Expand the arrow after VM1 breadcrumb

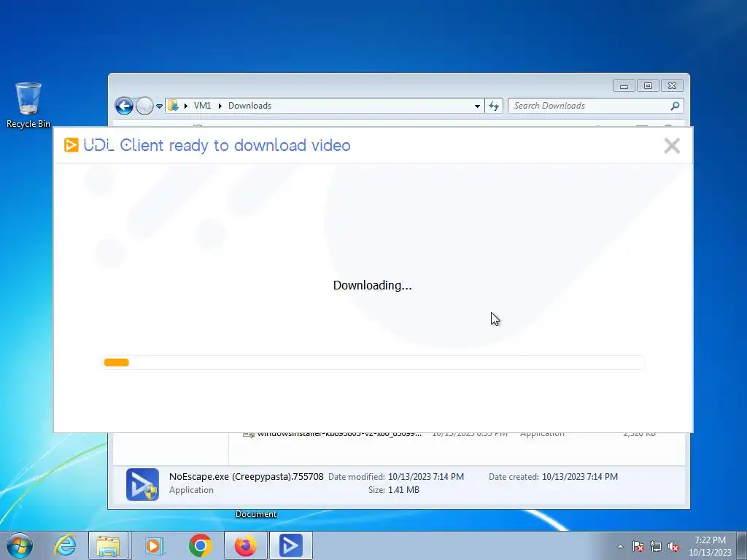(x=220, y=106)
